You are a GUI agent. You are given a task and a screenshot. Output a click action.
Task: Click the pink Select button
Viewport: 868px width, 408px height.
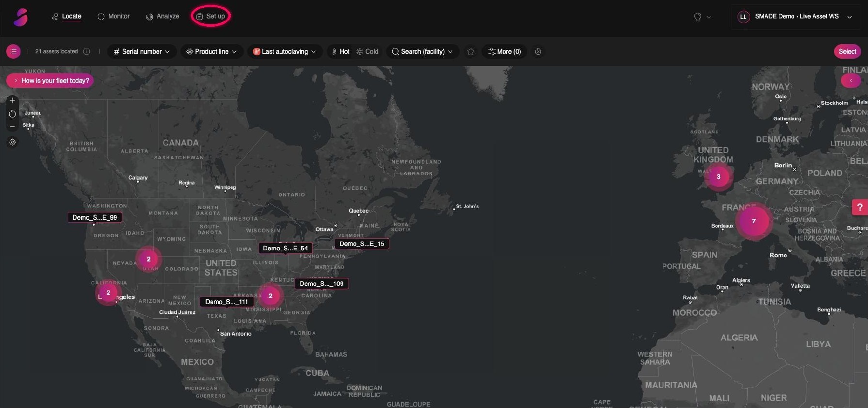[x=847, y=51]
